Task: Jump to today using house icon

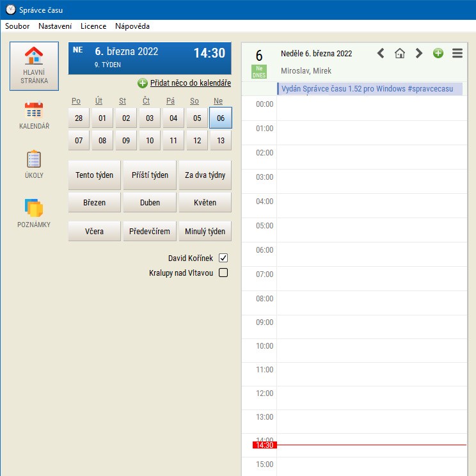Action: pyautogui.click(x=400, y=53)
